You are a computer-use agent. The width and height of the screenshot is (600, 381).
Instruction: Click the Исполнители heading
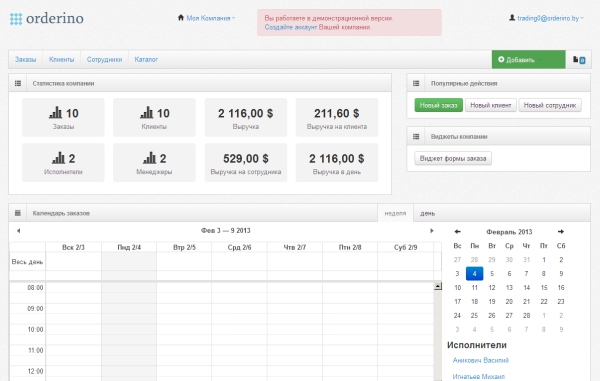tap(477, 345)
